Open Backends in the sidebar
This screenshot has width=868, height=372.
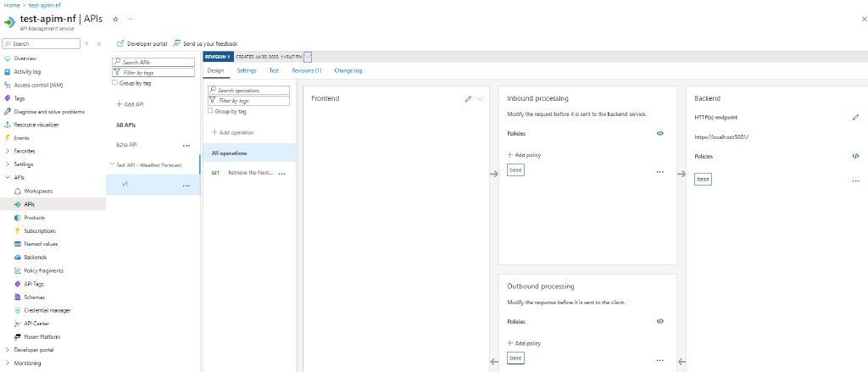[x=36, y=257]
